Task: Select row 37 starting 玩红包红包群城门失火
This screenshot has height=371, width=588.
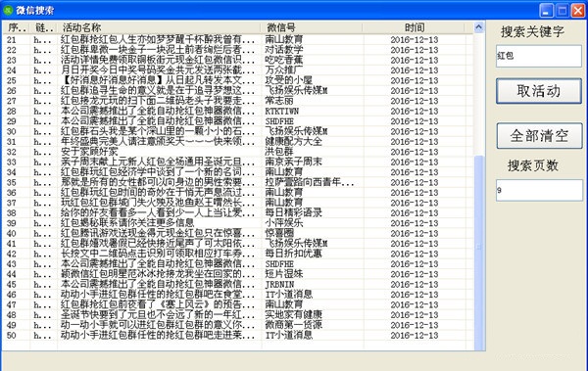Action: [238, 203]
